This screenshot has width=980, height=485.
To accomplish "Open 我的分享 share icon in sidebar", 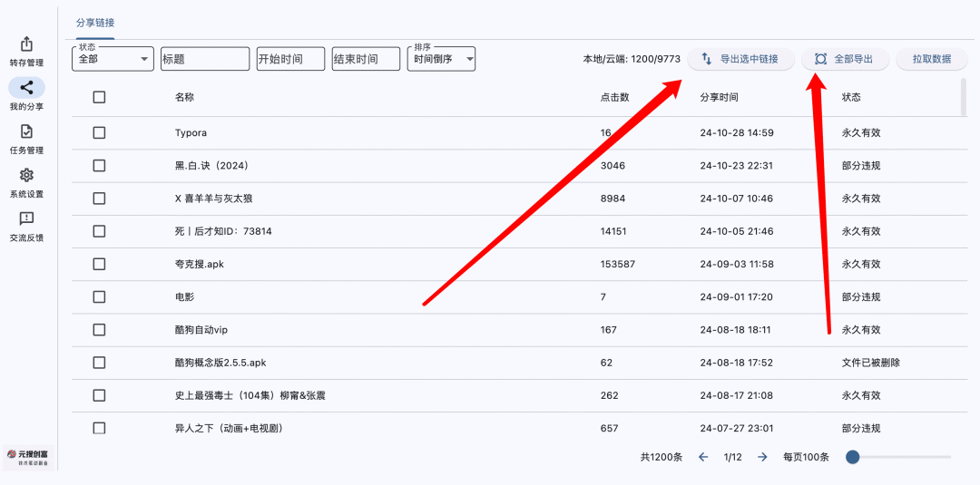I will pos(26,88).
